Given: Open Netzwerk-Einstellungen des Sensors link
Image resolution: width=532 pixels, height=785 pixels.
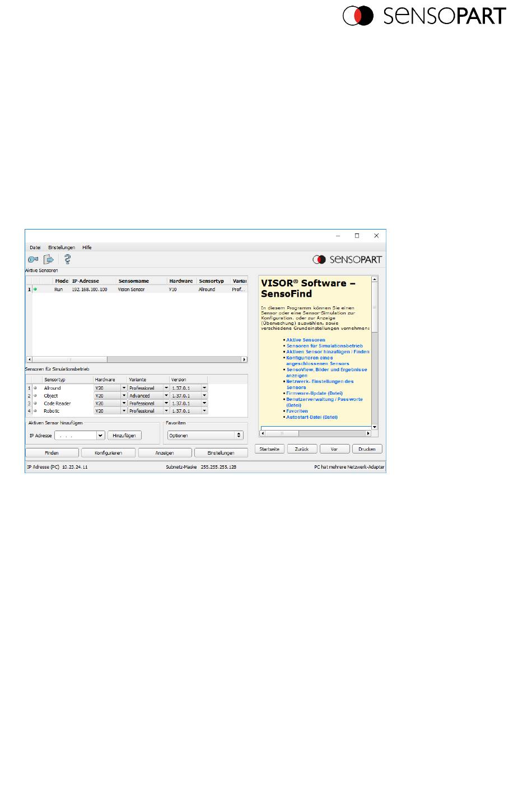Looking at the screenshot, I should (320, 384).
